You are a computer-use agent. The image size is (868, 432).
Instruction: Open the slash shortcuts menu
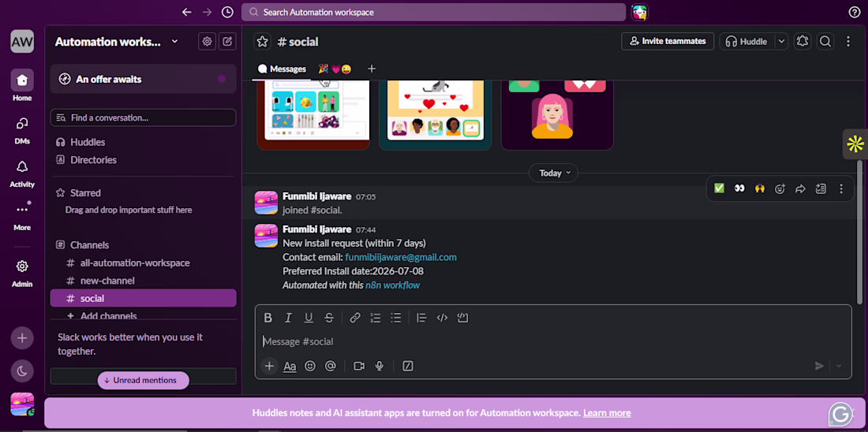(x=408, y=366)
